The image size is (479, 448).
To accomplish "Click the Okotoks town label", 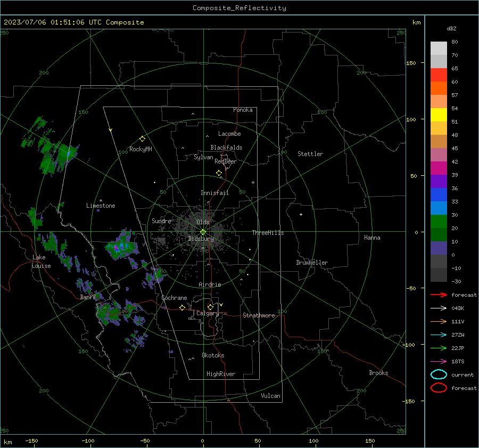I will click(213, 355).
